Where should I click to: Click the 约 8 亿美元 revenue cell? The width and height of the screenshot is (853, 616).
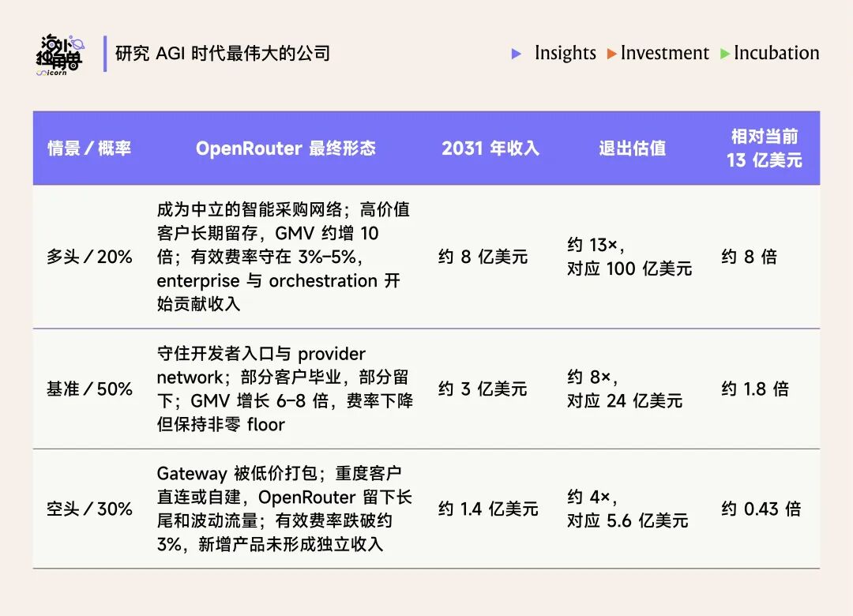pos(483,257)
